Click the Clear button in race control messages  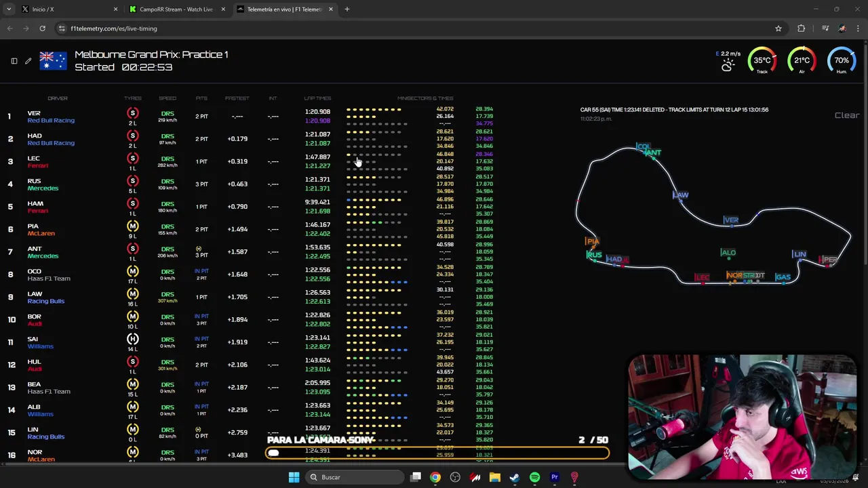[847, 115]
